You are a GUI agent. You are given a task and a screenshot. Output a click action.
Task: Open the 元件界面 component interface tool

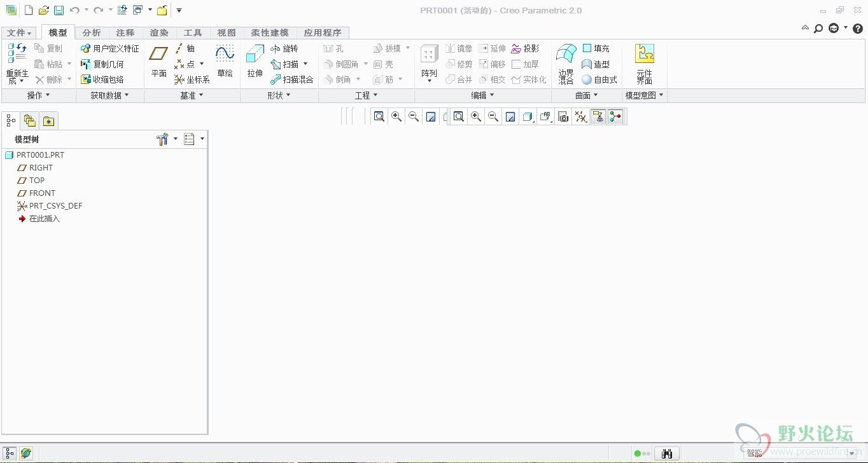[x=645, y=64]
